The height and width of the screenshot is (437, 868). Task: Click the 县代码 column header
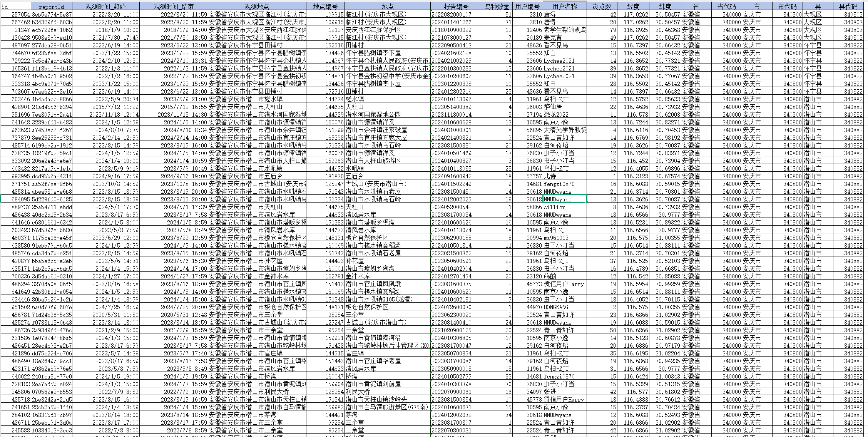point(848,7)
